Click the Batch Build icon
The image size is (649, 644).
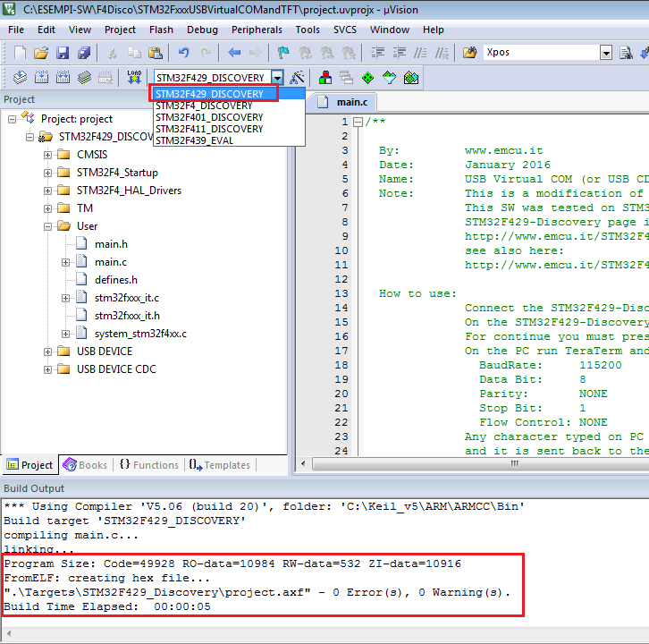pos(84,78)
